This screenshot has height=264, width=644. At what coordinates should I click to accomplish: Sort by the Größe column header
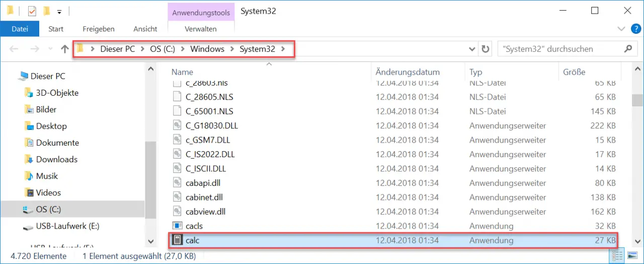point(574,72)
